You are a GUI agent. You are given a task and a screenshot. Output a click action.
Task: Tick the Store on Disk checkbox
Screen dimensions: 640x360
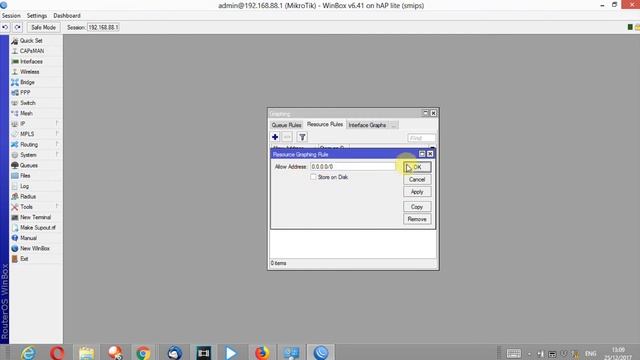coord(313,177)
